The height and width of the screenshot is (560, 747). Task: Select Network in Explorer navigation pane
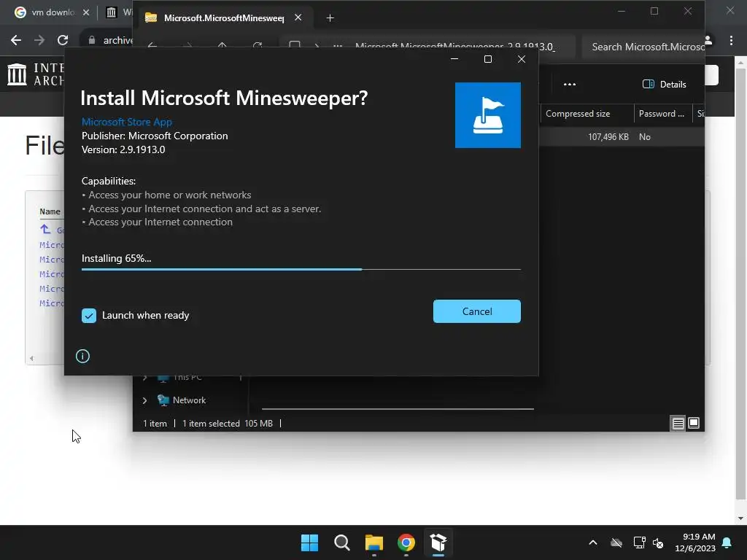click(189, 400)
